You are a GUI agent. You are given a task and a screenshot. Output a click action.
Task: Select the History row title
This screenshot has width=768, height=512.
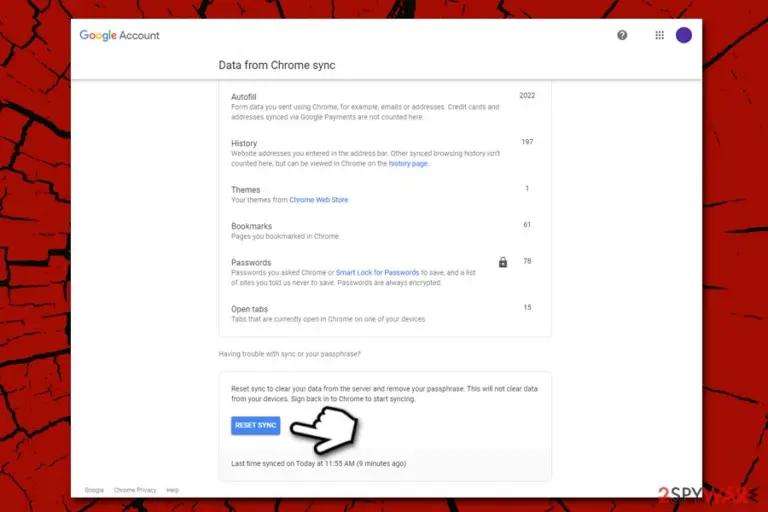click(x=244, y=143)
